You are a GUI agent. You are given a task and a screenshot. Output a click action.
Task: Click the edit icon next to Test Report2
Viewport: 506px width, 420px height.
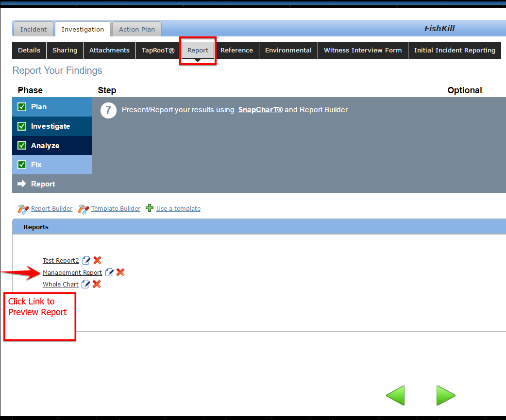[86, 260]
